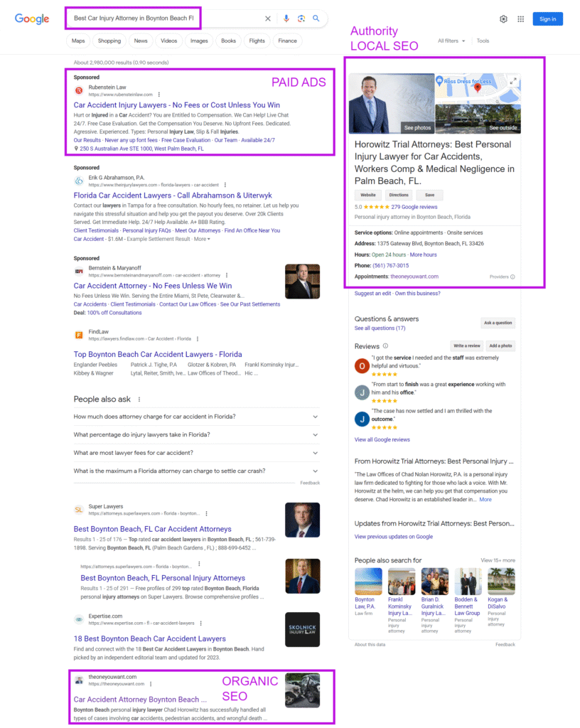580x728 pixels.
Task: Click the blue Sign in button
Action: tap(547, 19)
